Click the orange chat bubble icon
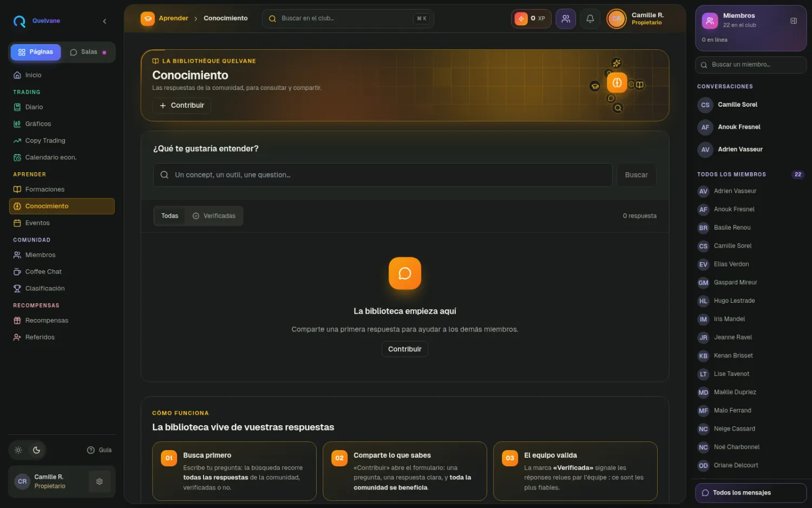 [x=405, y=273]
